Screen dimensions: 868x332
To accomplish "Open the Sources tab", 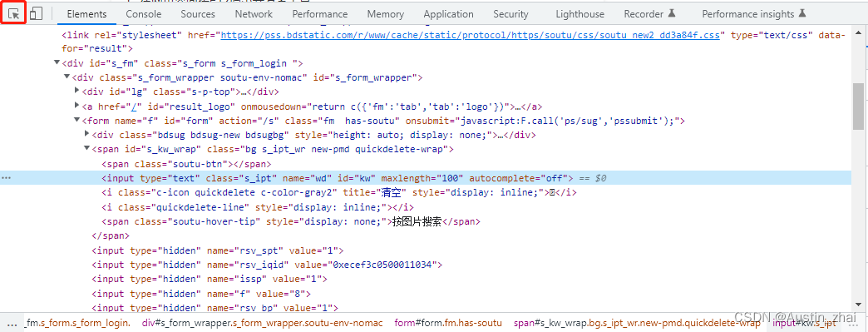I will (x=198, y=14).
